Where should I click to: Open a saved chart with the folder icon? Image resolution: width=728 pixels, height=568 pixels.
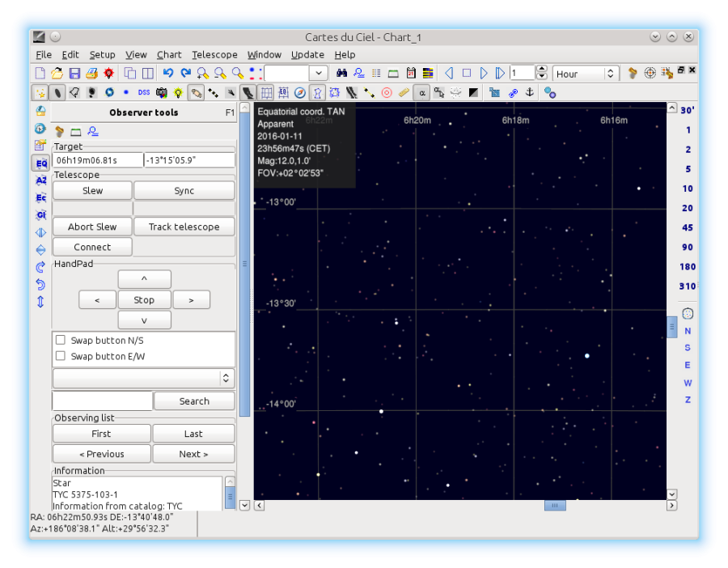[x=57, y=74]
